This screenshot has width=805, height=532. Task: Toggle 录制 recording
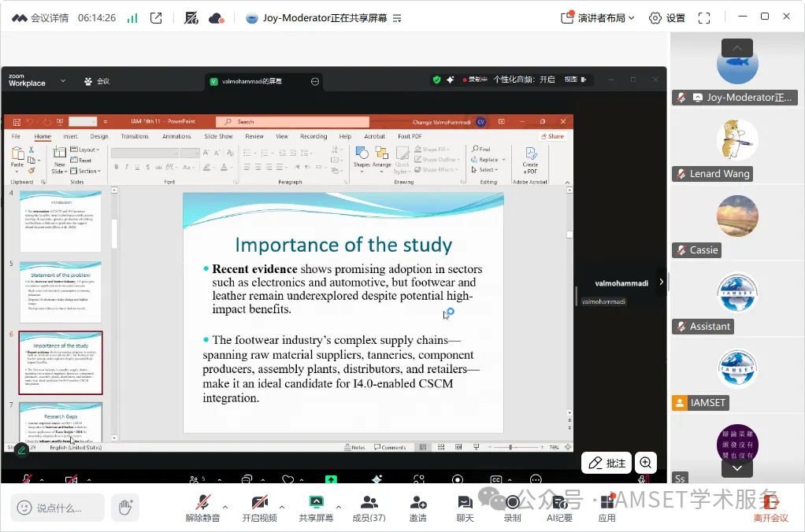pos(512,508)
